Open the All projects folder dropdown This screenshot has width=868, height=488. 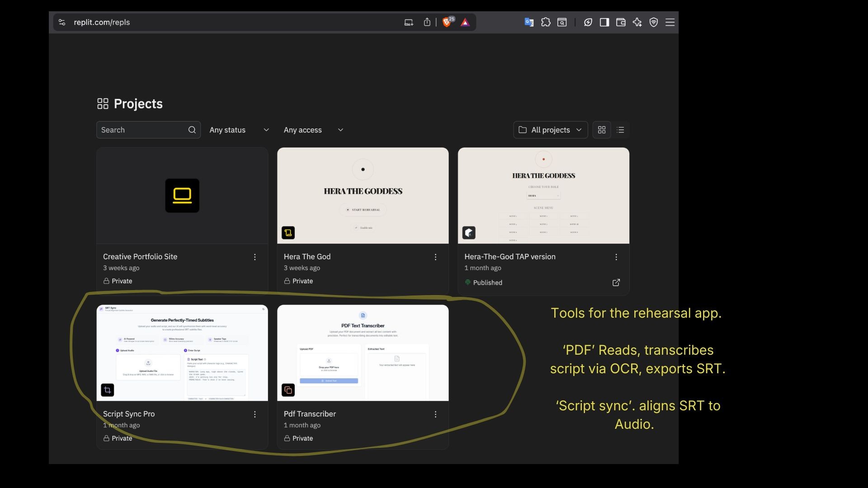click(x=550, y=130)
